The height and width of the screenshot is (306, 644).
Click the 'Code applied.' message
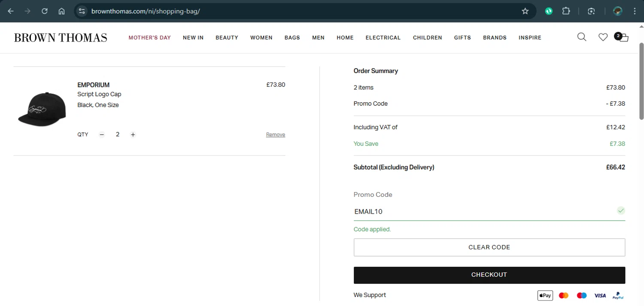(372, 229)
